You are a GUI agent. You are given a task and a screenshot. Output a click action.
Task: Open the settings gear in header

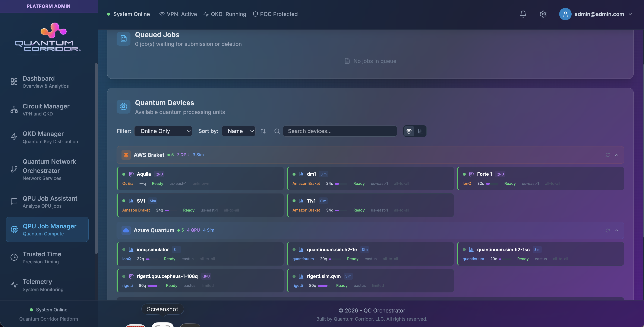point(543,14)
